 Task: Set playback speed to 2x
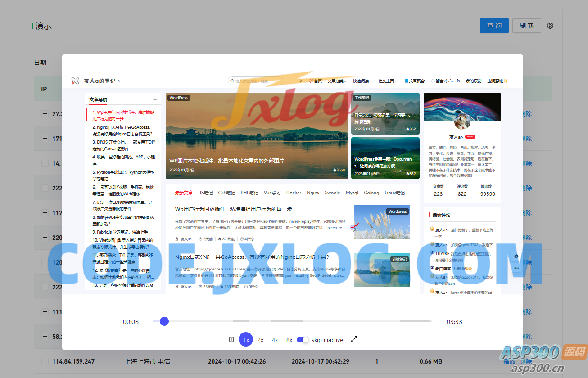click(x=260, y=340)
